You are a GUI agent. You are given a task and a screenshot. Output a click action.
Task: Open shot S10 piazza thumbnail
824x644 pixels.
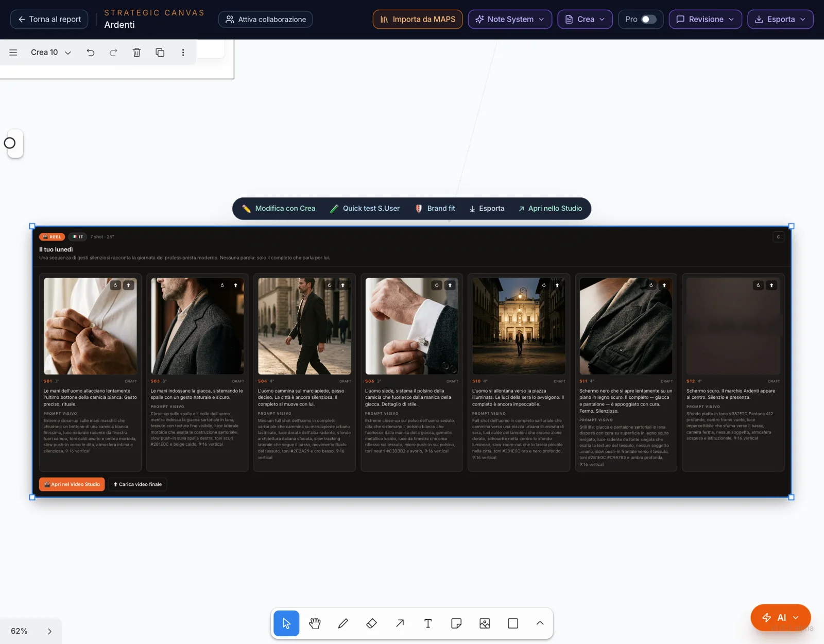[x=519, y=326]
